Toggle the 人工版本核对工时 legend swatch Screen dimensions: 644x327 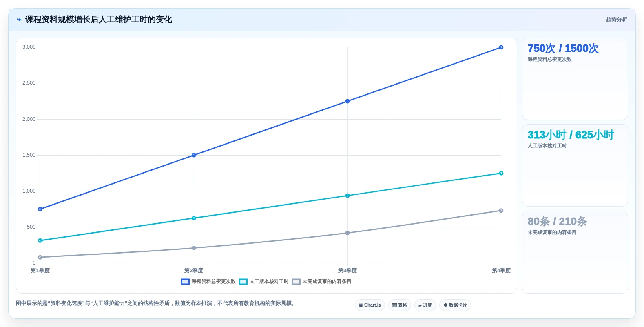click(243, 282)
